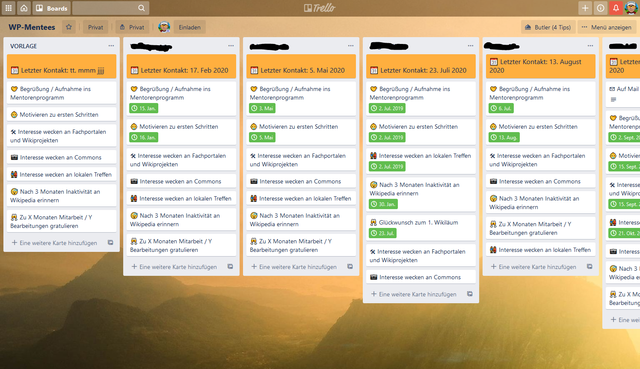Open card Glückwunsch zum 1. Wikiläum
Viewport: 640px width, 369px height.
click(x=421, y=227)
